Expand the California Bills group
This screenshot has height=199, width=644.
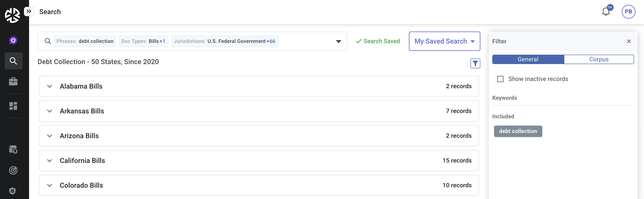click(50, 161)
